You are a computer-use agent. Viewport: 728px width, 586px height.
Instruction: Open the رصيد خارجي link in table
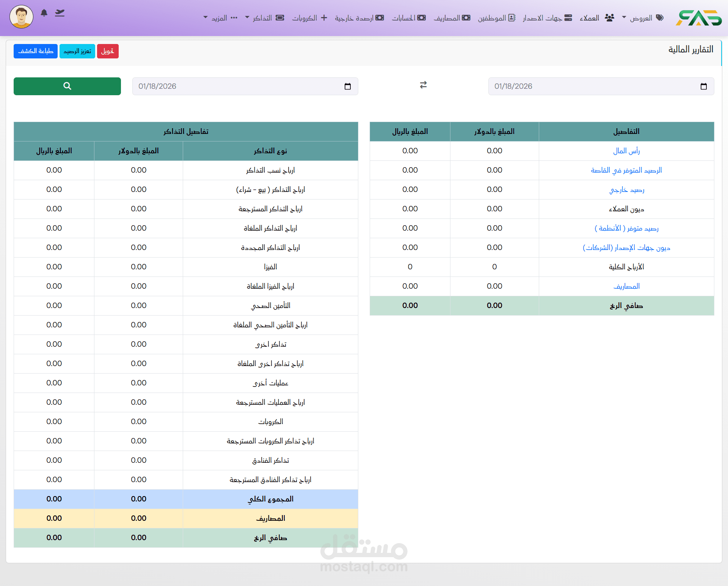[x=626, y=190]
